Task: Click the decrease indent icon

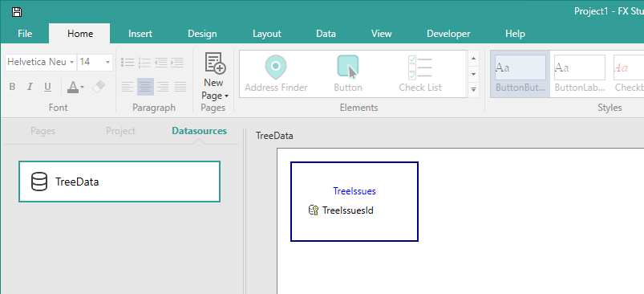Action: 161,63
